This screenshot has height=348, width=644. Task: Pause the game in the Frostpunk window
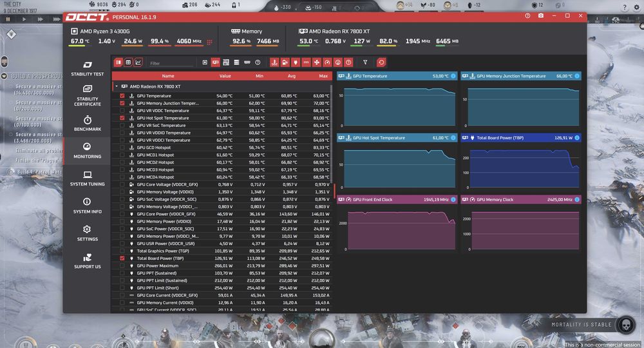[8, 19]
